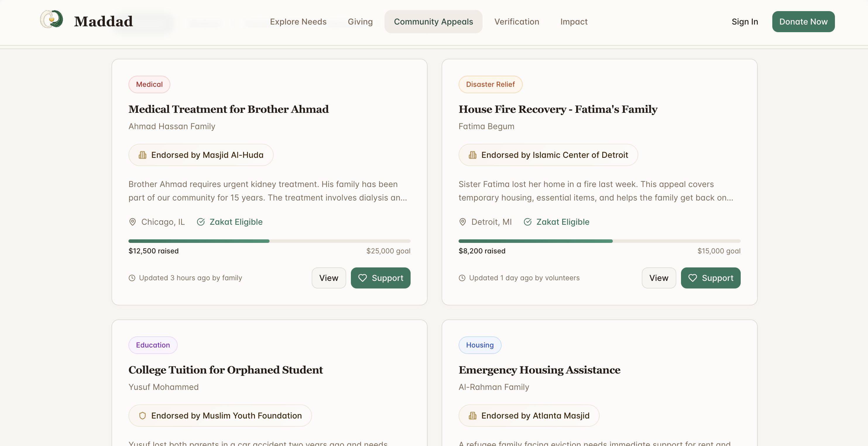Click the Detroit, MI location pin icon
Screen dimensions: 868x446
pos(462,222)
